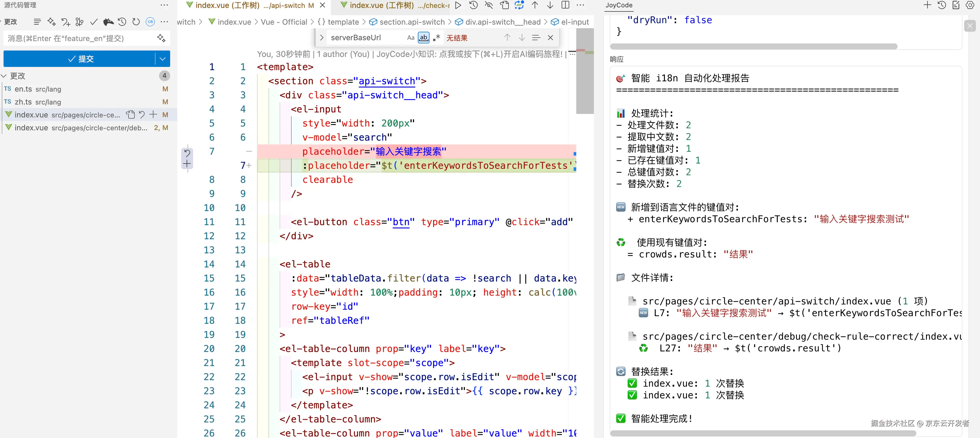
Task: Run the current file using the Run icon
Action: click(458, 5)
